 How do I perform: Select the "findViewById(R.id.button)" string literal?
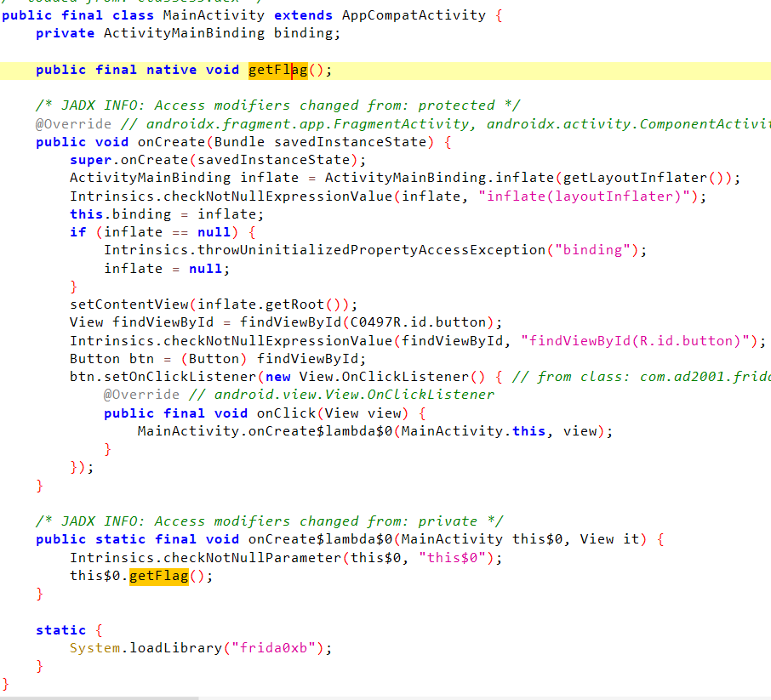643,341
